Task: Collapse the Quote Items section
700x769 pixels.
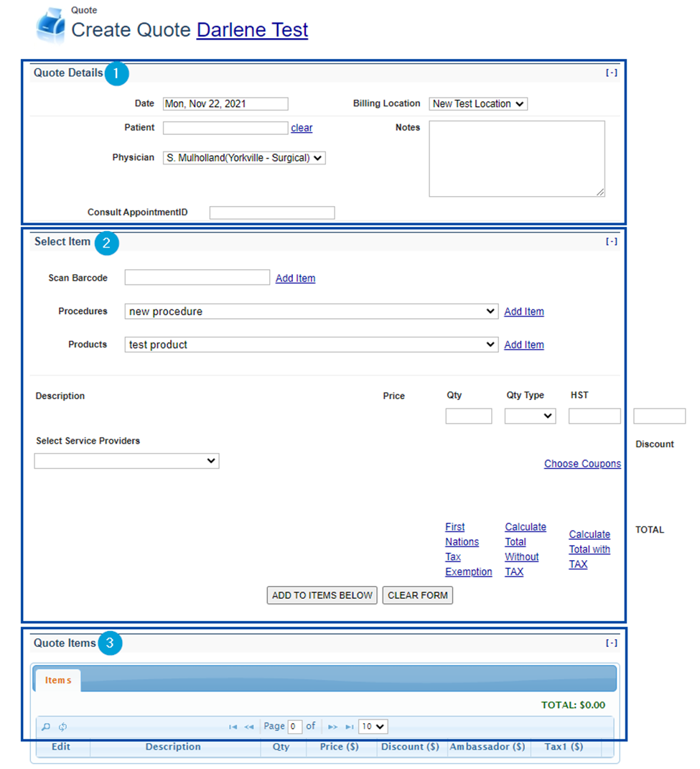Action: point(611,643)
